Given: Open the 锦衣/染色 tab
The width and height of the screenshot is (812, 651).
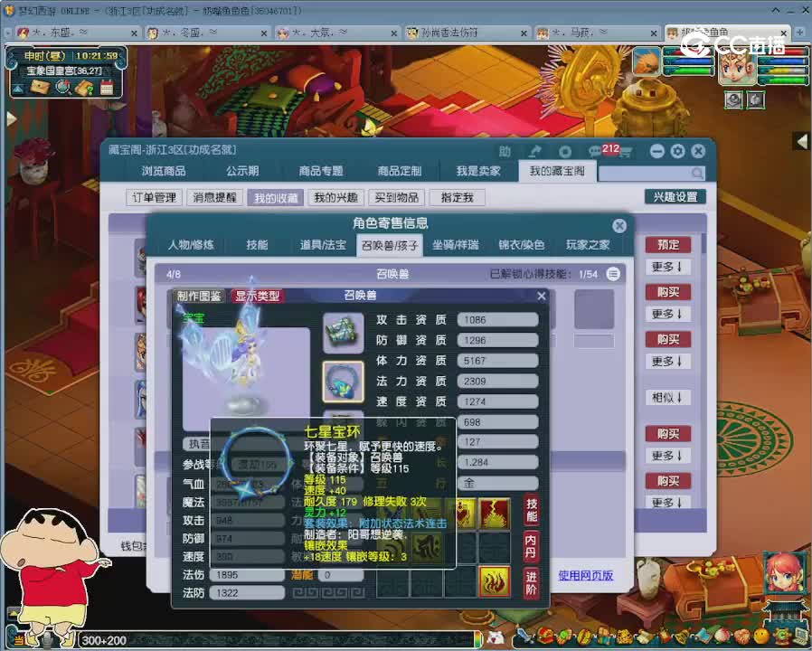Looking at the screenshot, I should coord(521,245).
